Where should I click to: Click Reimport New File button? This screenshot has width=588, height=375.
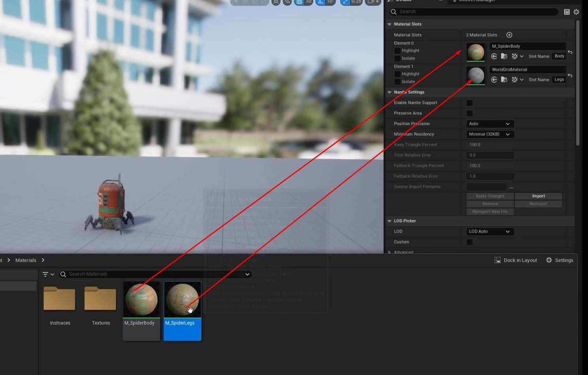[490, 212]
